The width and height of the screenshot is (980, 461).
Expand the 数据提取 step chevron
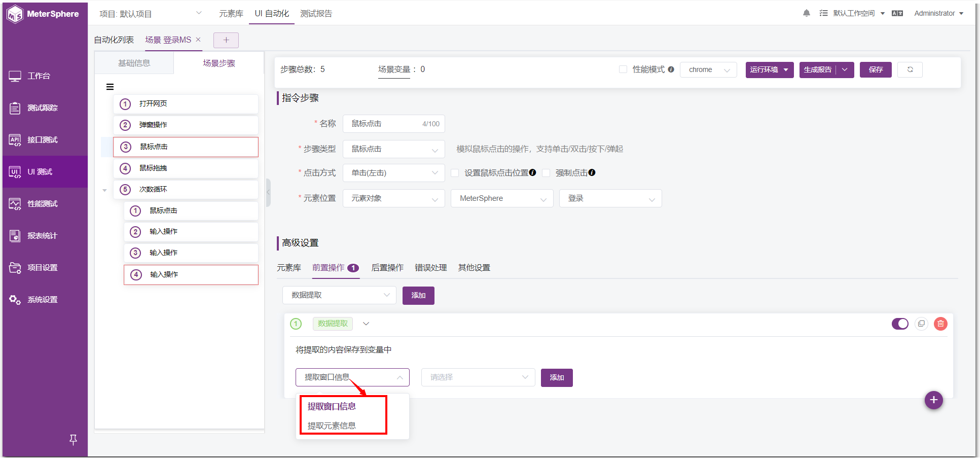(366, 324)
